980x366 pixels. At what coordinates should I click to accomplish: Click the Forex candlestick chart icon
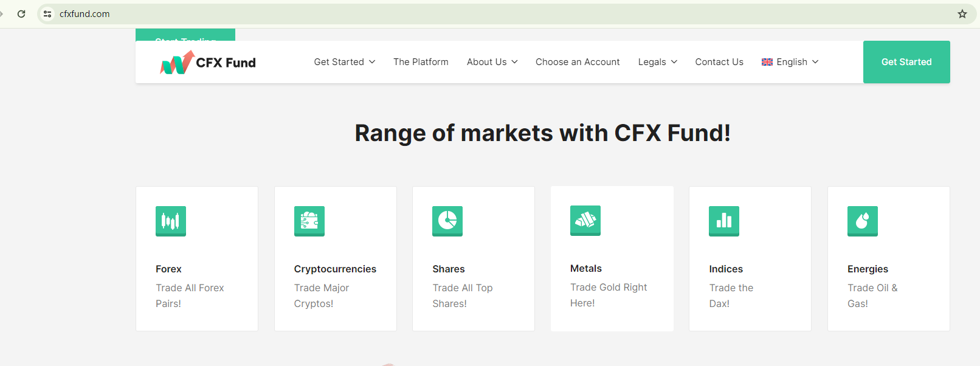coord(170,221)
